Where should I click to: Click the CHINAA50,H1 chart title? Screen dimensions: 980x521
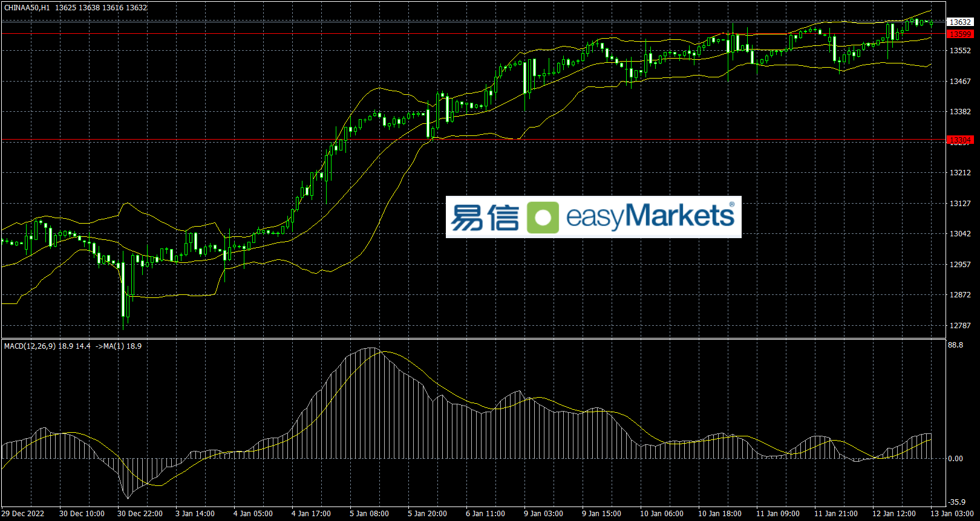pos(27,8)
